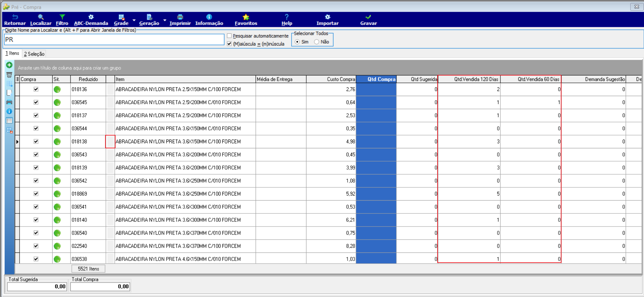The image size is (644, 297).
Task: Click the Compra column header
Action: click(36, 79)
